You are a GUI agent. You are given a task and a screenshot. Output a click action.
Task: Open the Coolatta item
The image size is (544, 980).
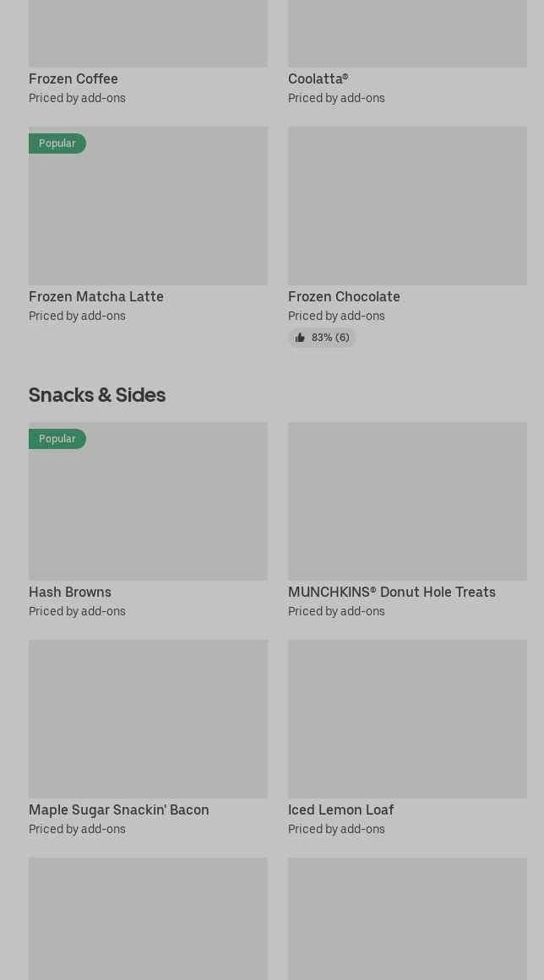pos(318,79)
